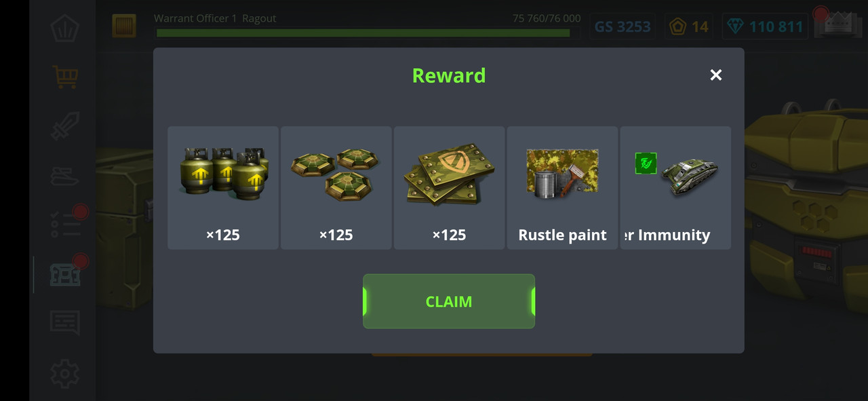Click the gold coin balance showing 14
The height and width of the screenshot is (401, 868).
689,27
